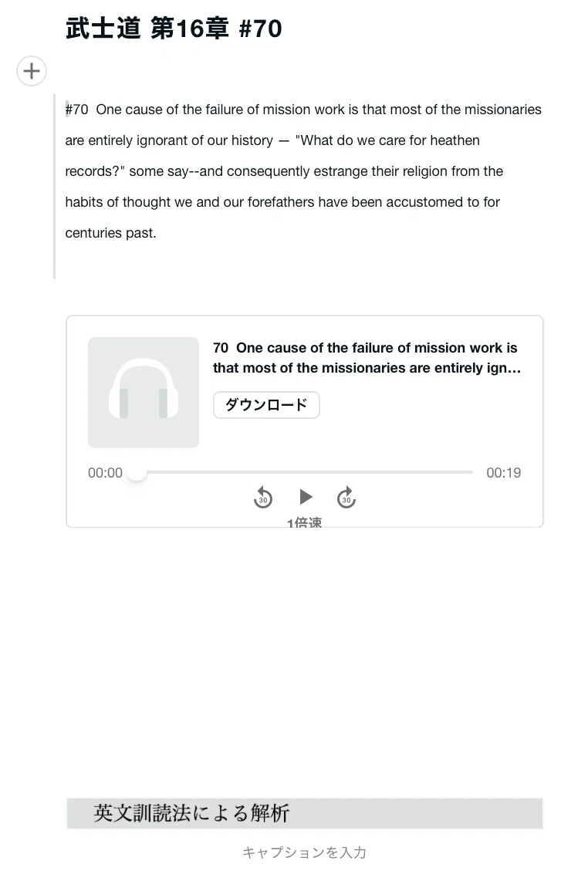Screen dimensions: 588x881
Task: Place cursor after 'centuries past.'
Action: pos(157,233)
